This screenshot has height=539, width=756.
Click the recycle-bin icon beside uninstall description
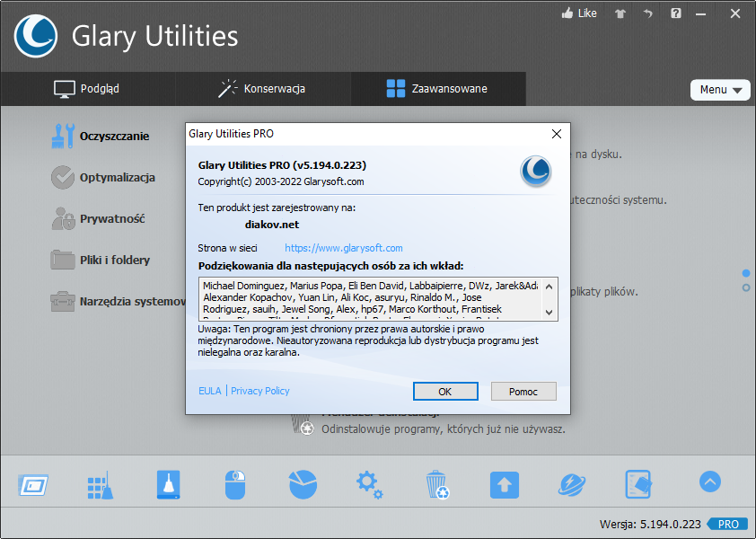click(x=303, y=425)
